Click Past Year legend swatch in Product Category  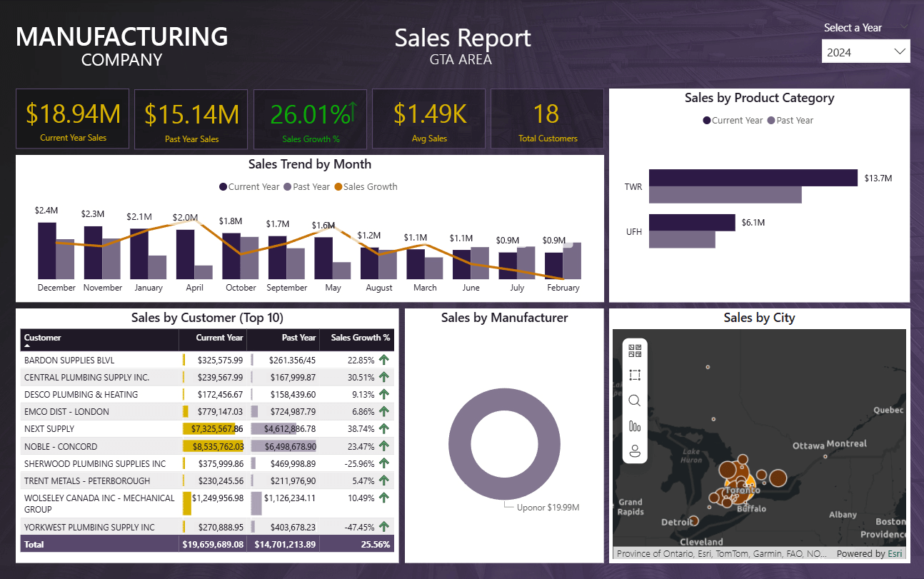pos(771,121)
